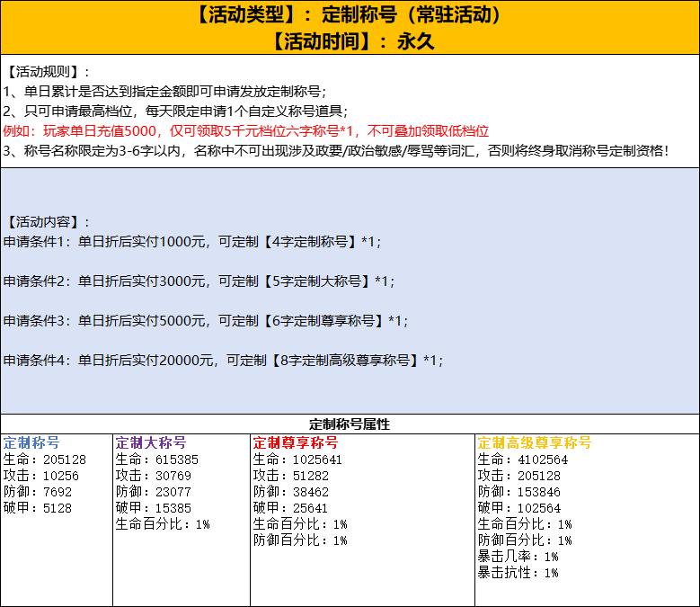Click the 【活动时间】：永久 header line
The image size is (700, 607).
(x=352, y=41)
